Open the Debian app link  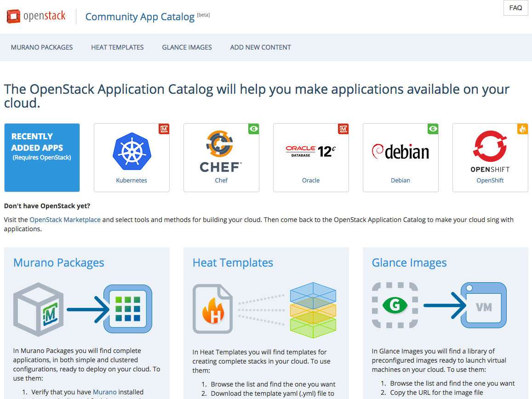tap(400, 181)
